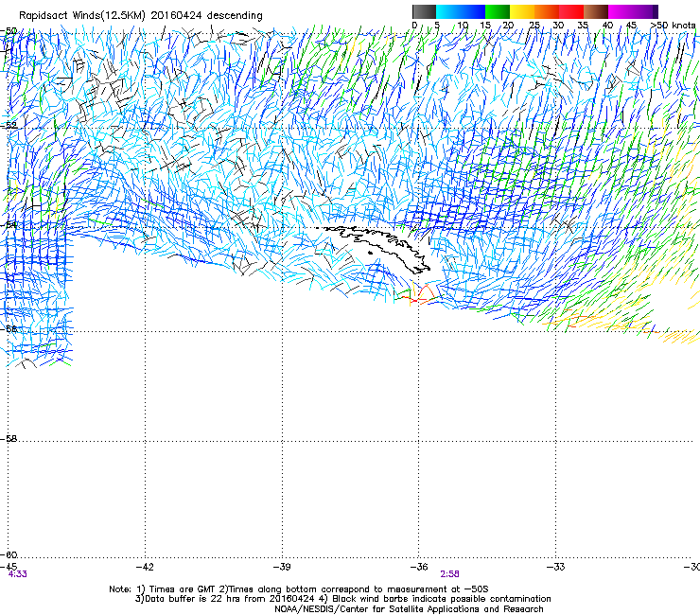Image resolution: width=700 pixels, height=615 pixels.
Task: Click the dark blue legend segment near 15
Action: coord(473,11)
